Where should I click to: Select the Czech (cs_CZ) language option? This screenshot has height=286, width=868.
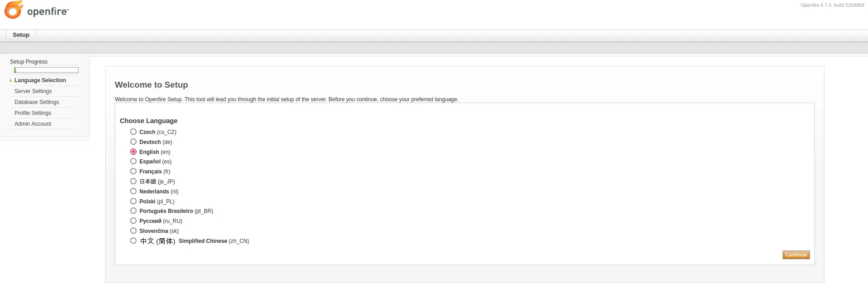pos(133,132)
